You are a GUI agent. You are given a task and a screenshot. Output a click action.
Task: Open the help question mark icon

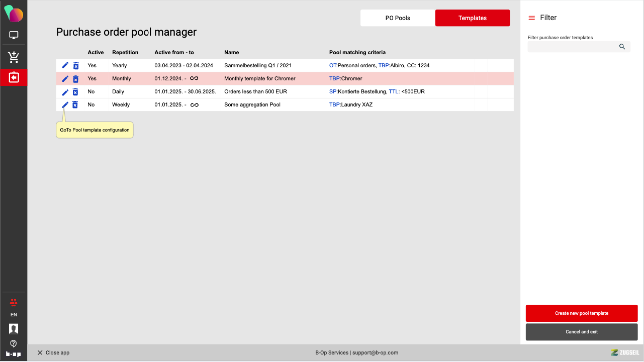pos(14,343)
